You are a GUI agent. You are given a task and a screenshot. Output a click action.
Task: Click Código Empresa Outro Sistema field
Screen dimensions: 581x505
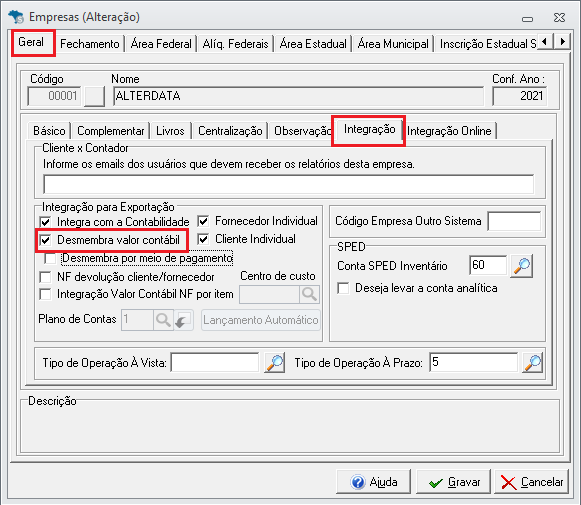514,221
